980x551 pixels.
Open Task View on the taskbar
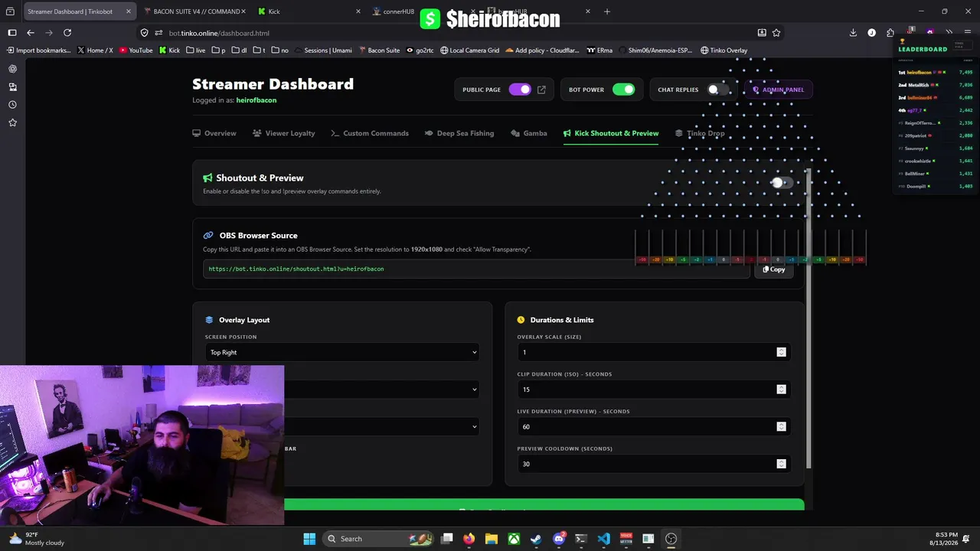click(x=447, y=539)
